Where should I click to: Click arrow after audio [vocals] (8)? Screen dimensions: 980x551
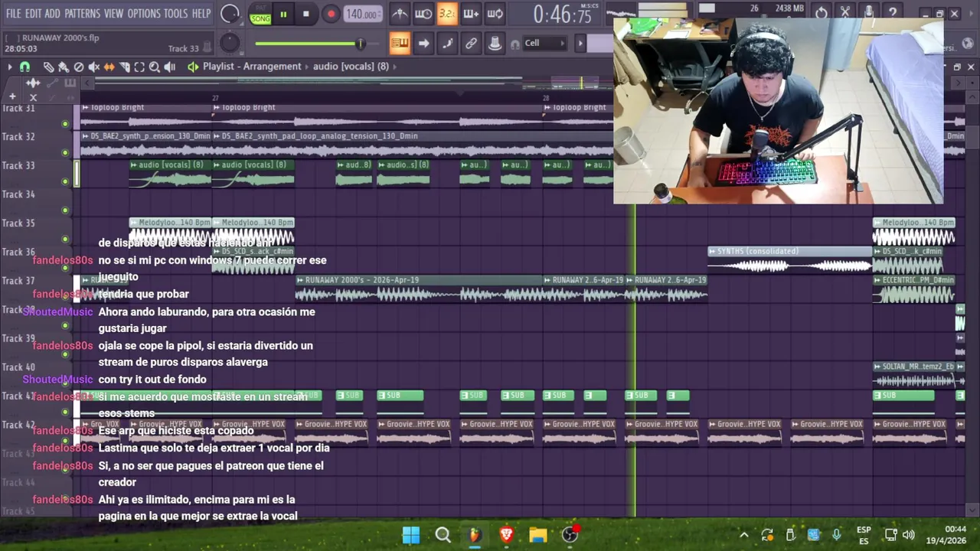pyautogui.click(x=395, y=67)
